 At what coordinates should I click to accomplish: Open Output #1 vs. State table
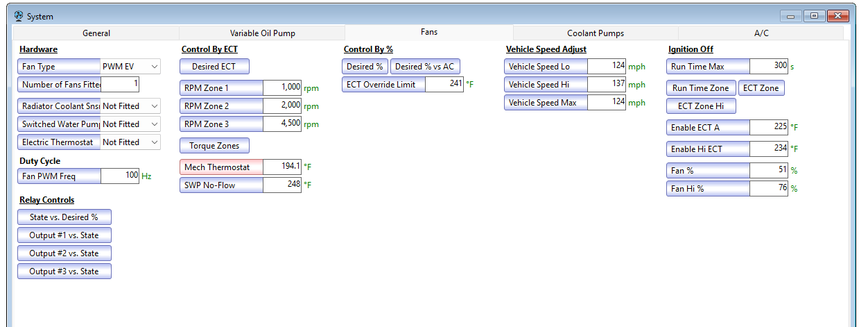[64, 235]
